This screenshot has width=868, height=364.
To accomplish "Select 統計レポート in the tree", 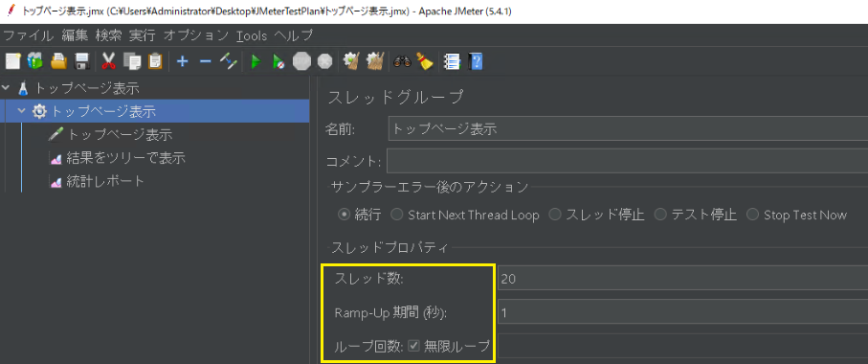I will tap(105, 182).
